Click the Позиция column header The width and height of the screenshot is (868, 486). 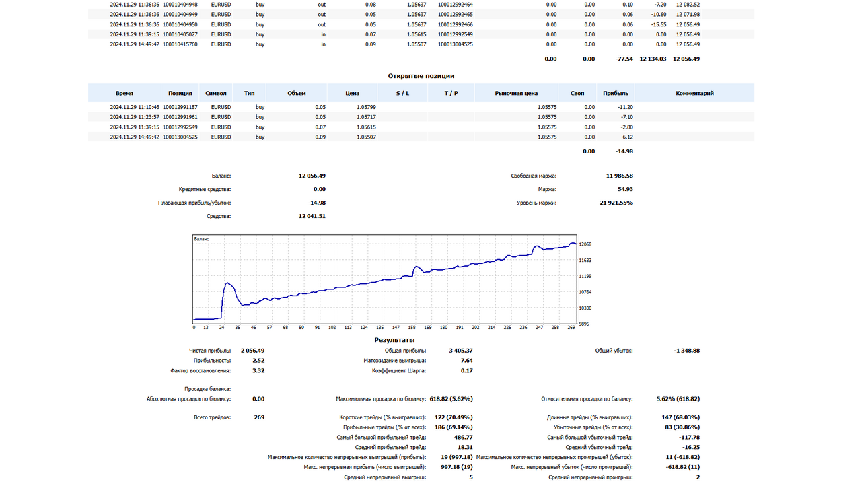coord(180,93)
